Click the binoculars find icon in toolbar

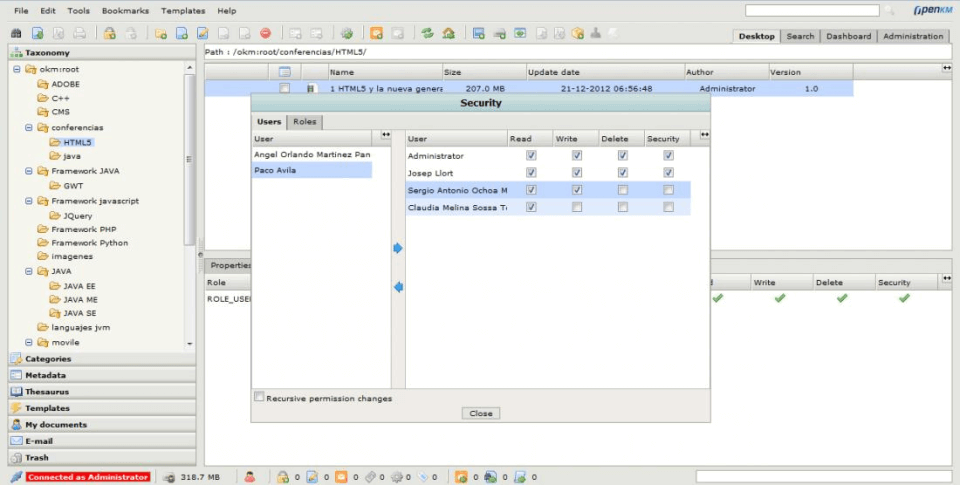[17, 34]
